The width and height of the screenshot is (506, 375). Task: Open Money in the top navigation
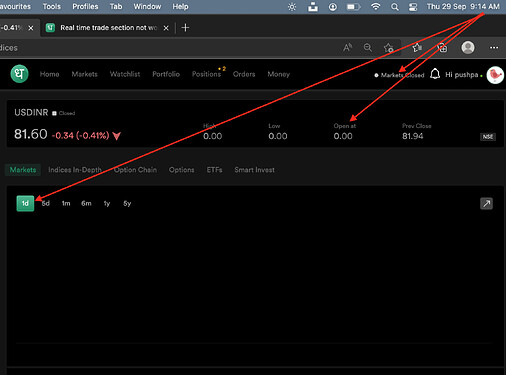(x=279, y=74)
